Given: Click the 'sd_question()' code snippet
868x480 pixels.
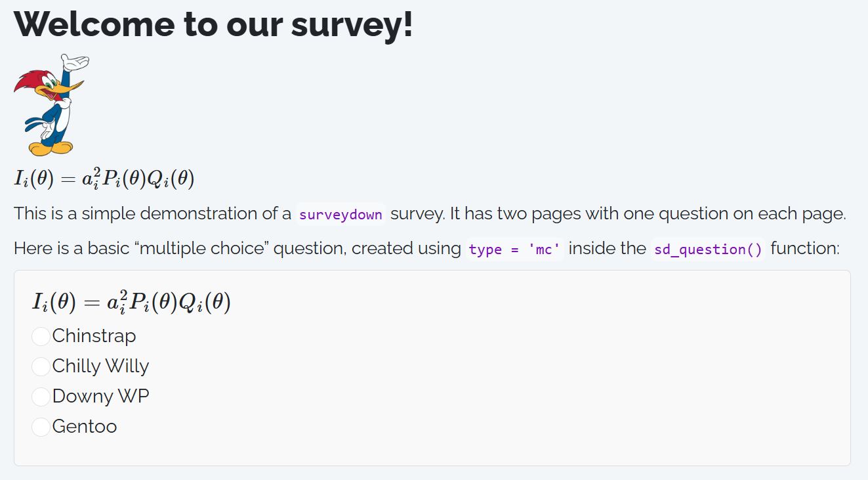Looking at the screenshot, I should click(x=708, y=250).
